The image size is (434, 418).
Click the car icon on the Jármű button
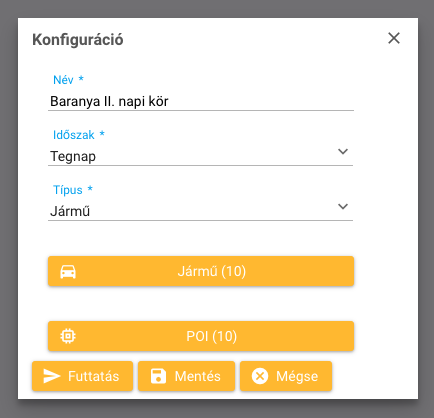pyautogui.click(x=68, y=271)
